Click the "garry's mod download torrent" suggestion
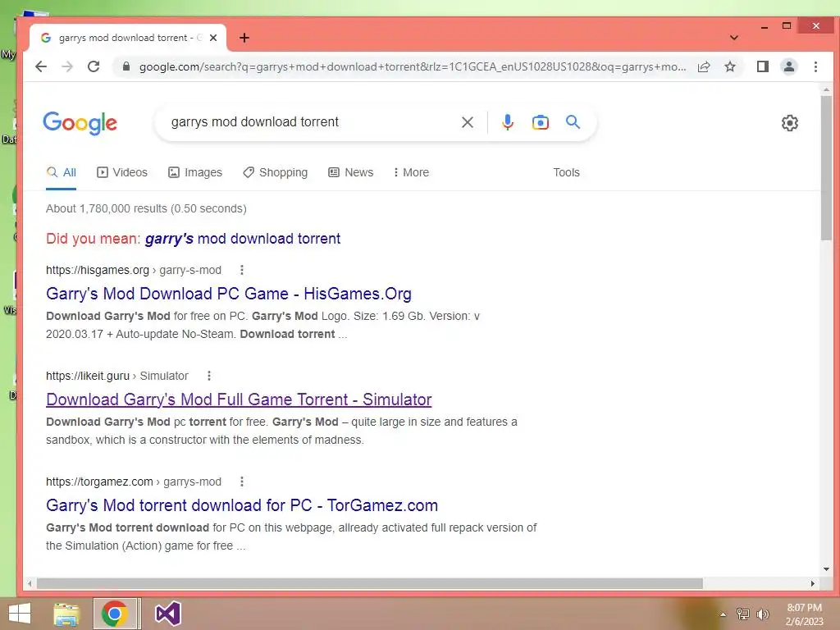This screenshot has height=630, width=840. pyautogui.click(x=243, y=239)
